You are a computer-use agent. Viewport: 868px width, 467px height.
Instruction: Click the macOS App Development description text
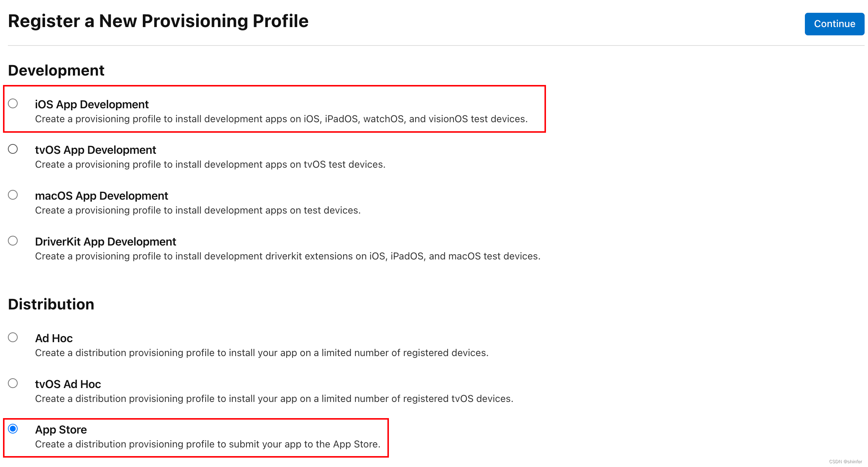(198, 210)
